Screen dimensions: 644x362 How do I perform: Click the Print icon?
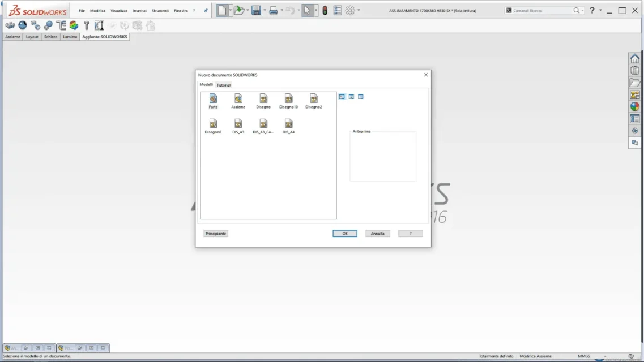[273, 11]
